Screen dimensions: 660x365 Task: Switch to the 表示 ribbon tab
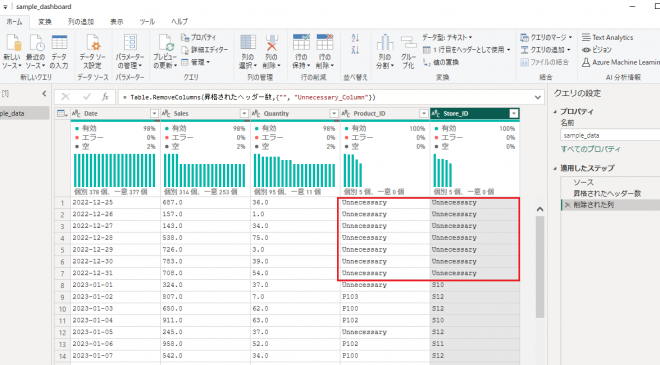point(117,21)
